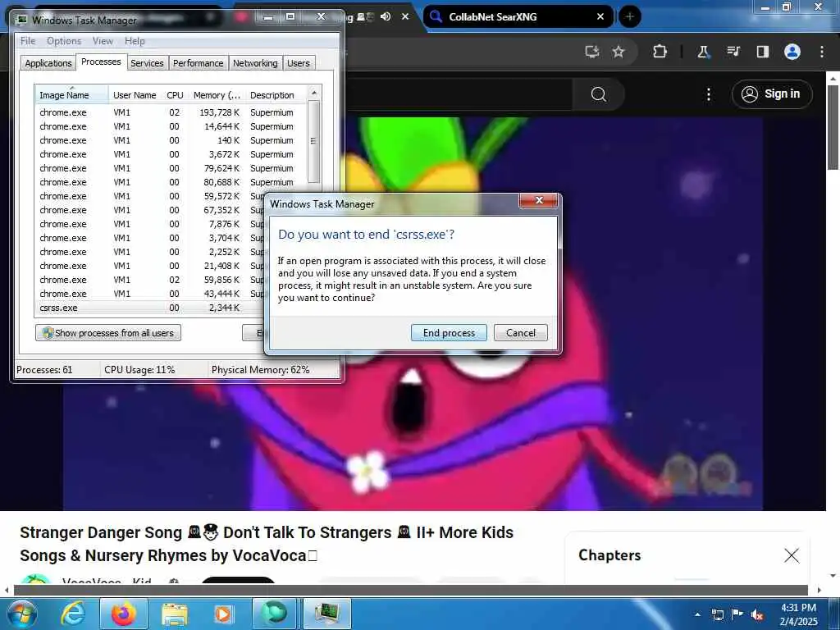
Task: Open the browser three-dot menu
Action: (x=822, y=52)
